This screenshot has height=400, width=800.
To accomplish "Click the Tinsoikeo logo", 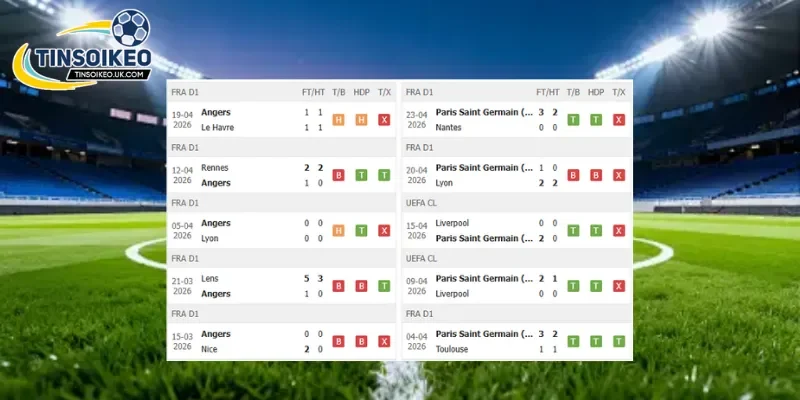I will click(82, 49).
